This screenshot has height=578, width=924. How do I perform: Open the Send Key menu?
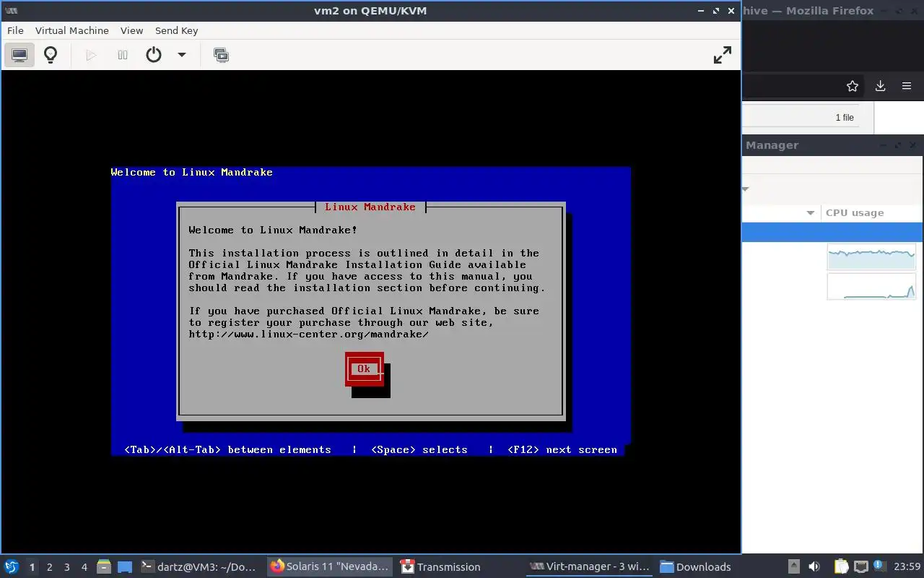pyautogui.click(x=176, y=30)
